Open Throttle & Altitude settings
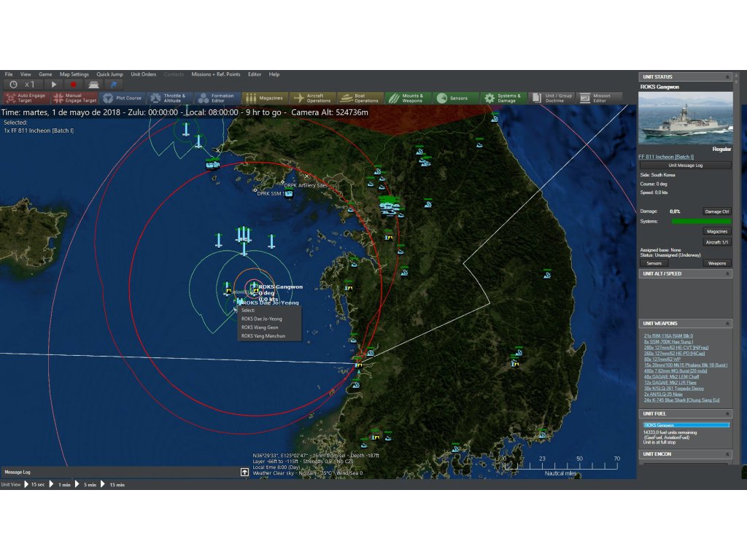This screenshot has height=560, width=747. pos(168,98)
